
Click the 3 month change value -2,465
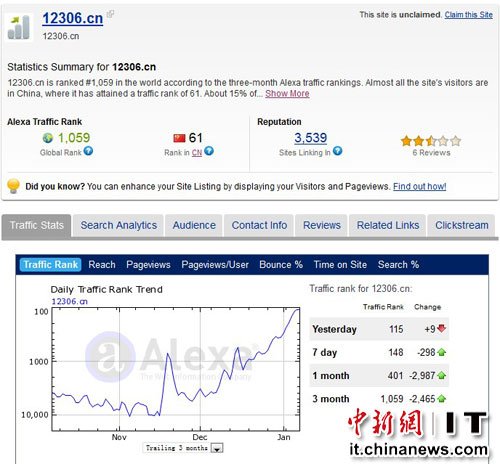[x=422, y=399]
